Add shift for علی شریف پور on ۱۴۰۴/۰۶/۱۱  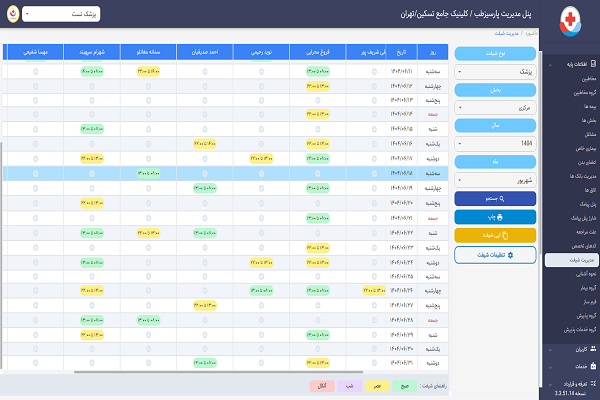tap(374, 72)
